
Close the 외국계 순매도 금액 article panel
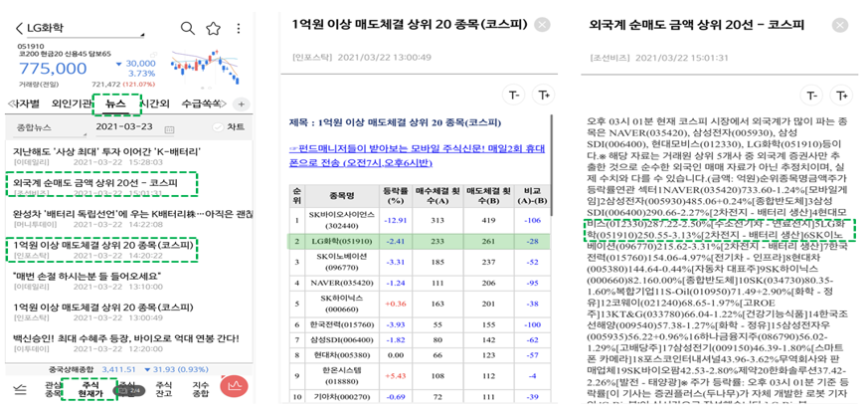tap(840, 26)
